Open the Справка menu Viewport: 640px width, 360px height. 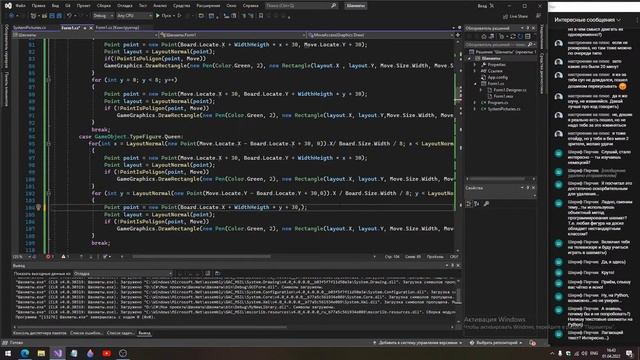[251, 6]
